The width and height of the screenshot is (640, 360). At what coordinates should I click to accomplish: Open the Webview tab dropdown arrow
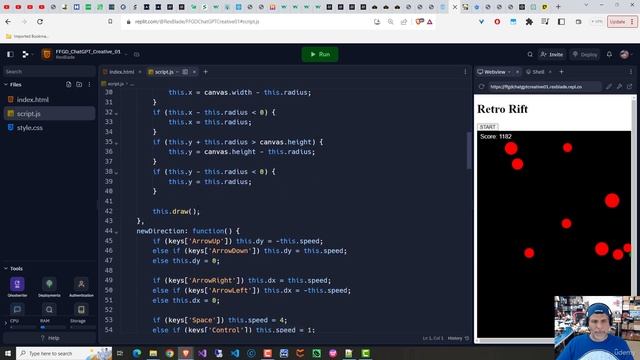(509, 72)
